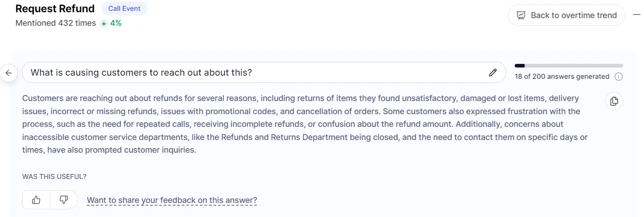Click inside the generated answer paragraph
Viewport: 644px width, 217px height.
(305, 124)
